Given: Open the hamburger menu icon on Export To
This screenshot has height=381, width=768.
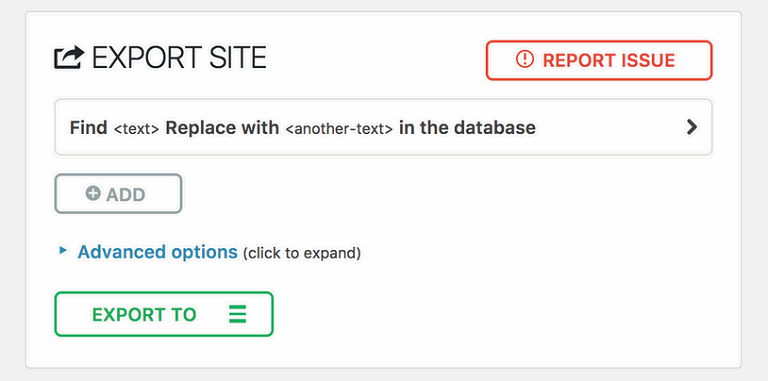Looking at the screenshot, I should [x=238, y=314].
